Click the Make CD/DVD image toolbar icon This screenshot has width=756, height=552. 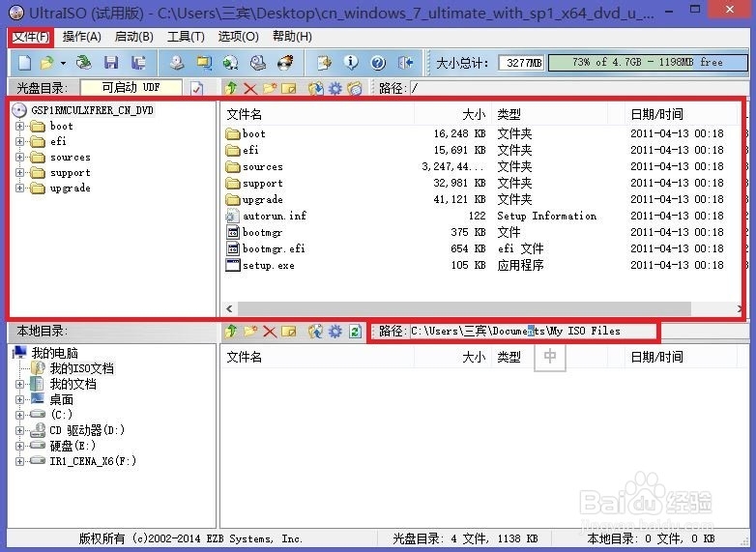177,63
